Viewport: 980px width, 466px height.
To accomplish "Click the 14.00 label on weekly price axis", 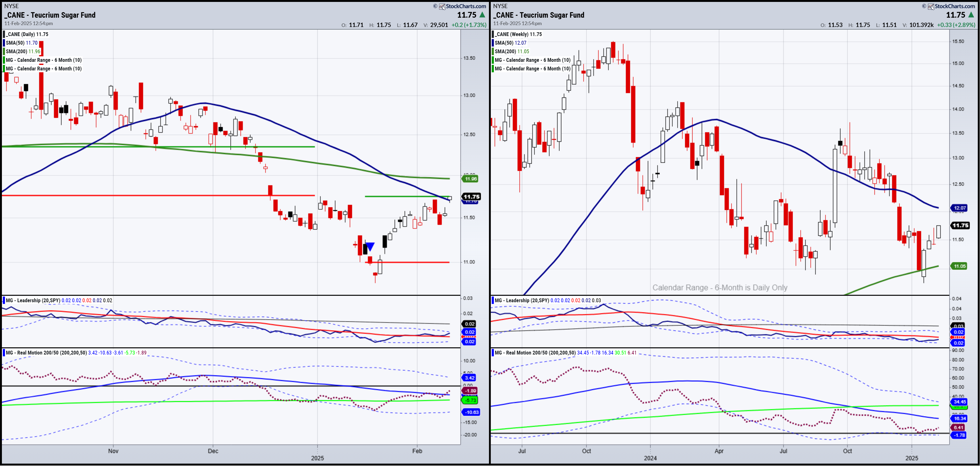I will [x=958, y=109].
